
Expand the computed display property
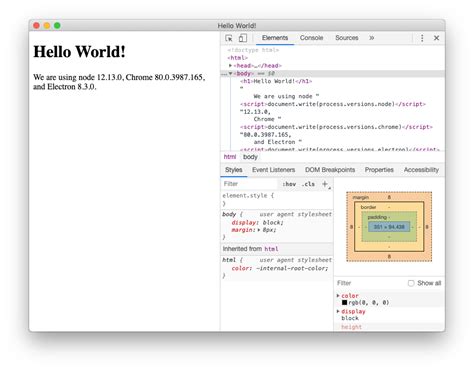tap(338, 311)
